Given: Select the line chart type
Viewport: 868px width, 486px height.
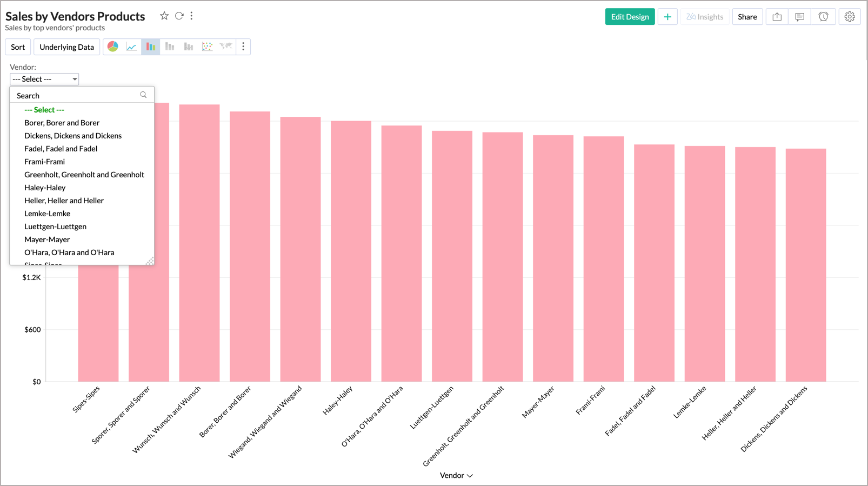Looking at the screenshot, I should (x=131, y=46).
